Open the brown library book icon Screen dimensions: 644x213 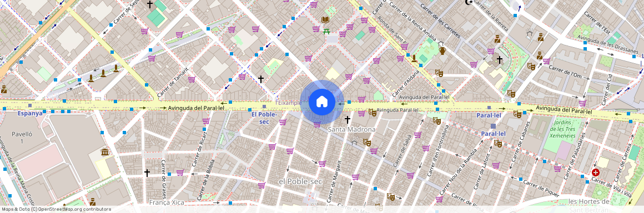325,20
